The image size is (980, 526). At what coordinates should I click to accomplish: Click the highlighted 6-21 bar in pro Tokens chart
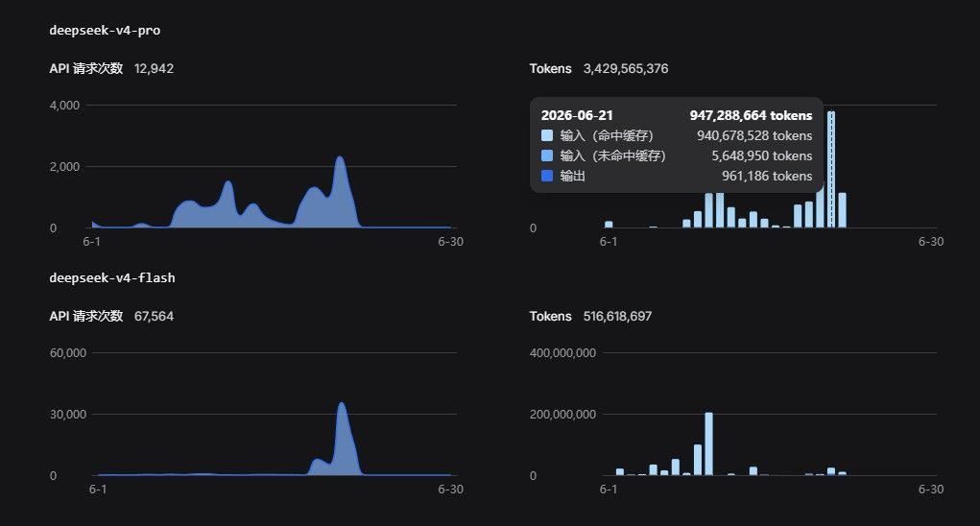pos(831,169)
